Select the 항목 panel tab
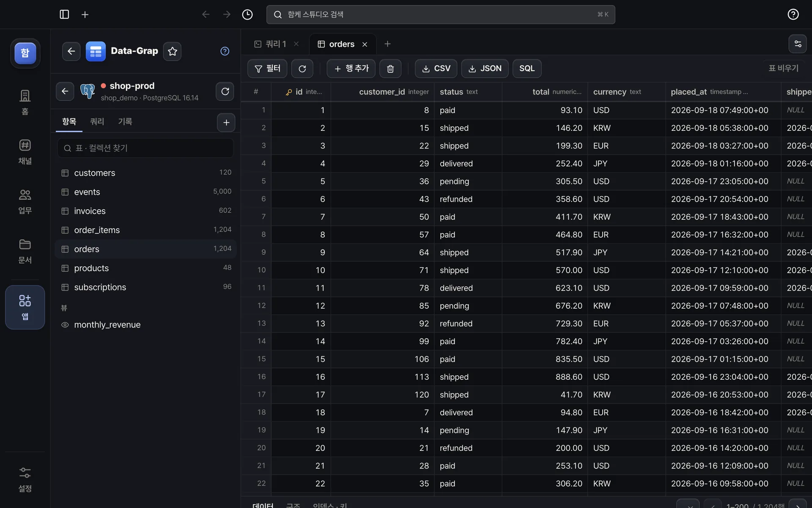The width and height of the screenshot is (812, 508). click(x=69, y=122)
